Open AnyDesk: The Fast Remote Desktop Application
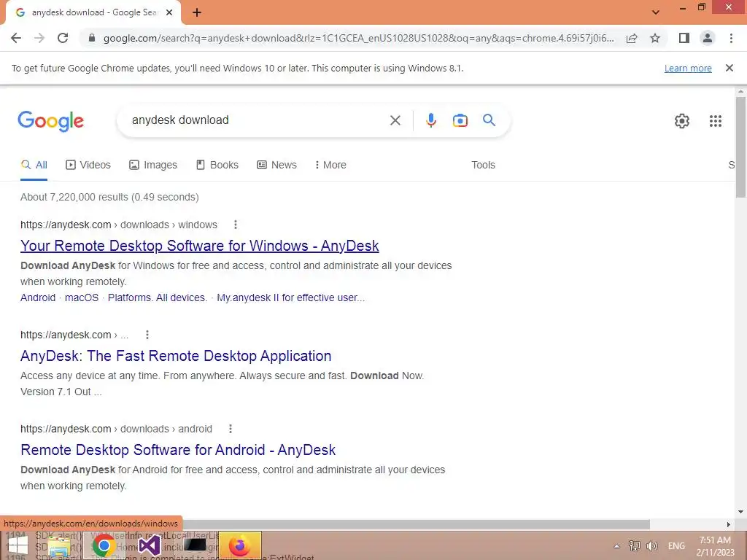Screen dimensions: 747x560 [176, 356]
